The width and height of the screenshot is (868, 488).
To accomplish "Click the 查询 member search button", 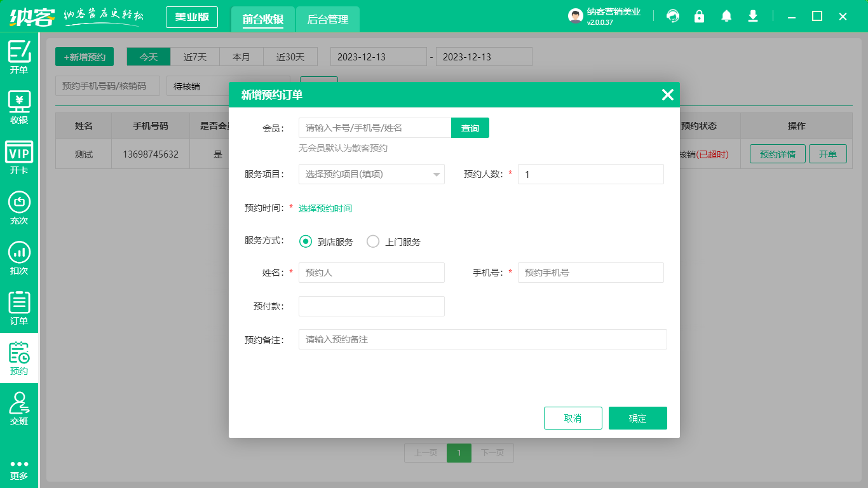I will pos(470,128).
